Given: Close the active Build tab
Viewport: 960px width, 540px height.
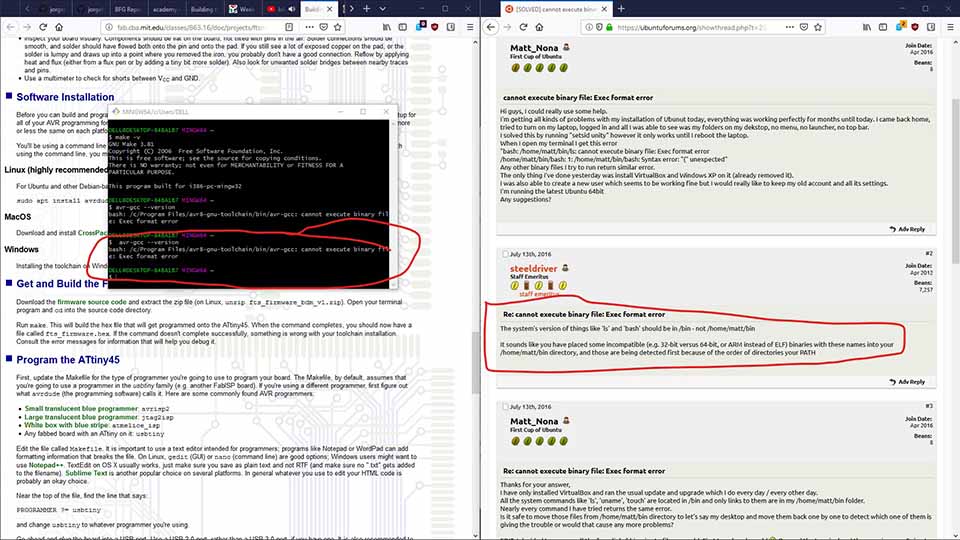Looking at the screenshot, I should tap(329, 9).
